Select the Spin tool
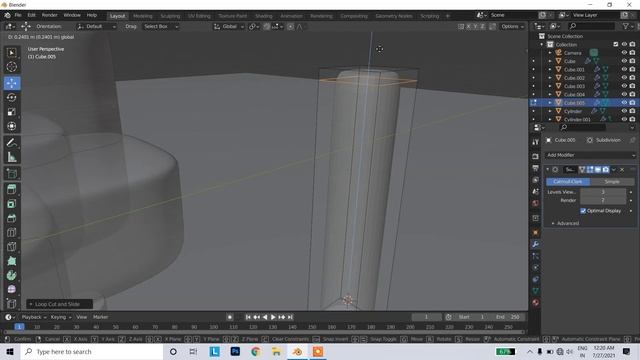The image size is (640, 360). [11, 275]
